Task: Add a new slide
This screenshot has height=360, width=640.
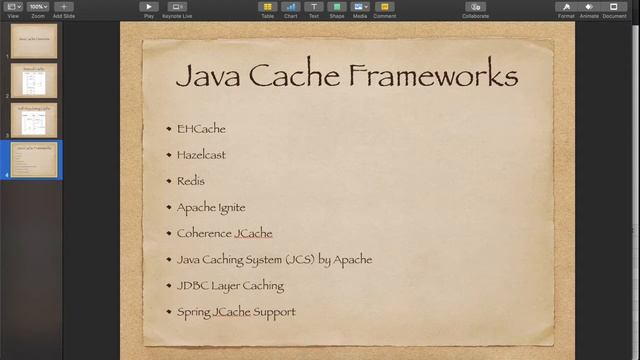Action: [x=64, y=7]
